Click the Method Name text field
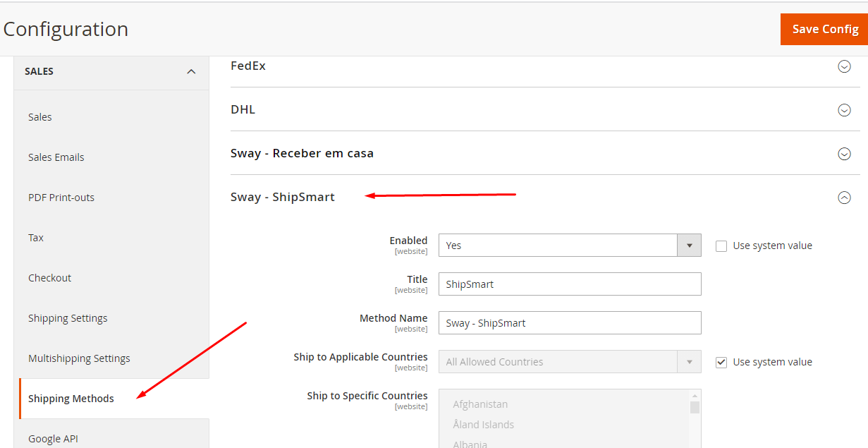868x448 pixels. coord(570,323)
